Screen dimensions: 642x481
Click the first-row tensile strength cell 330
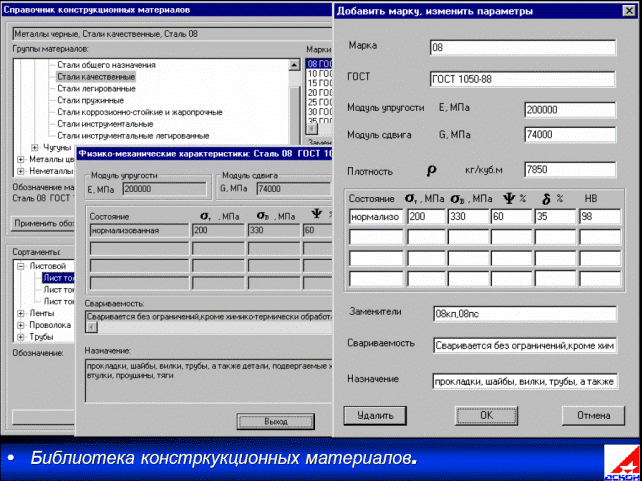pos(468,217)
